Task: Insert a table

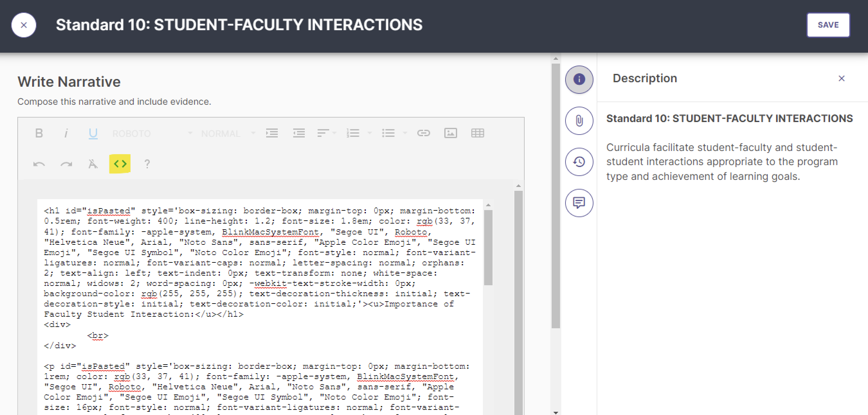Action: point(477,133)
